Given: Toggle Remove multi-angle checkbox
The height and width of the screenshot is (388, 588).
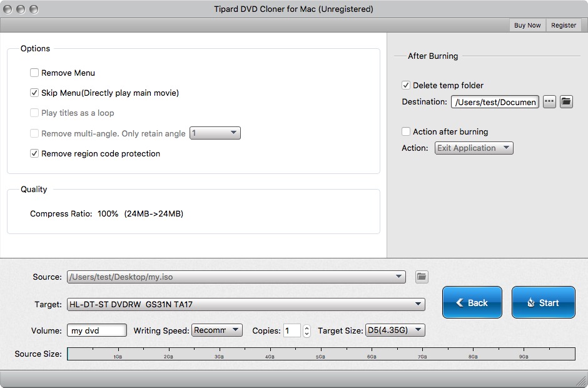Looking at the screenshot, I should pos(34,133).
